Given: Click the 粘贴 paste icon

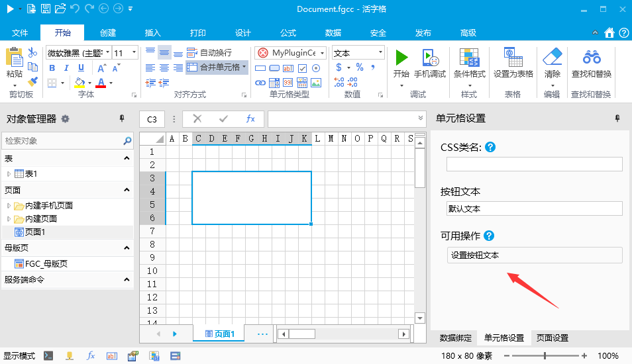Looking at the screenshot, I should click(15, 57).
